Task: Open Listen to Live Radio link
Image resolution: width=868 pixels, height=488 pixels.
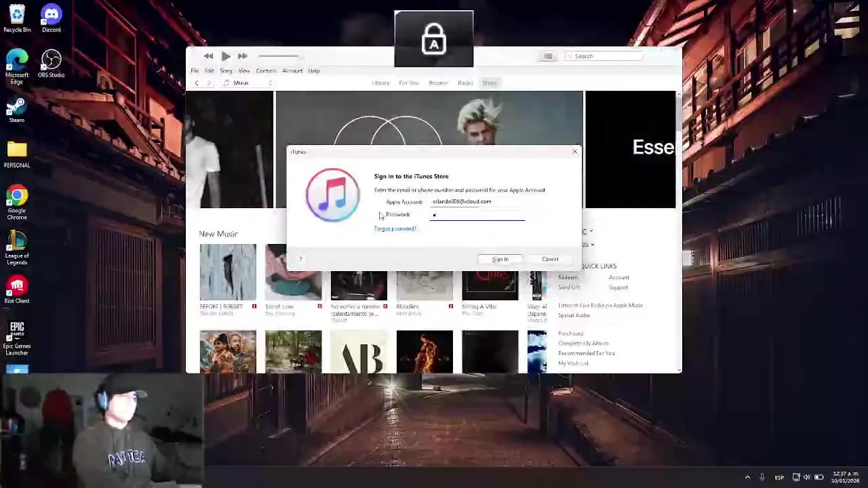Action: pos(601,305)
